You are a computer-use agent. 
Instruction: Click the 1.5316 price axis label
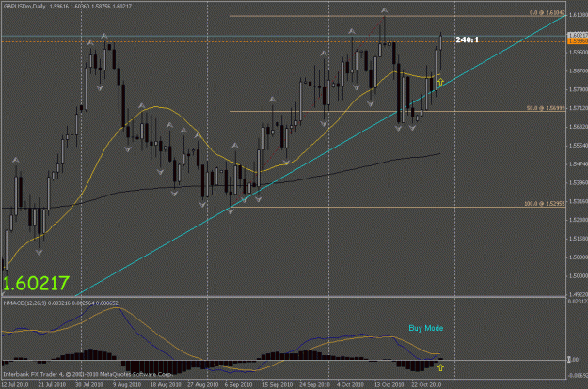(579, 201)
